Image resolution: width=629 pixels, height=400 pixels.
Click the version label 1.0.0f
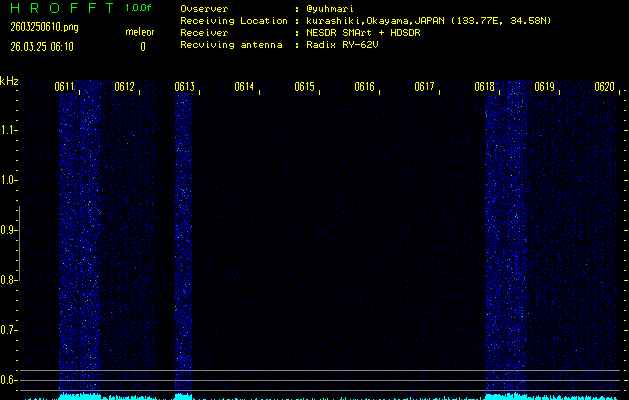tap(138, 8)
